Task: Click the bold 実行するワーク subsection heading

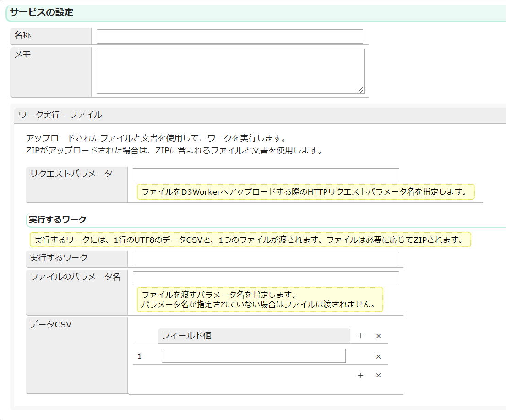Action: point(58,219)
